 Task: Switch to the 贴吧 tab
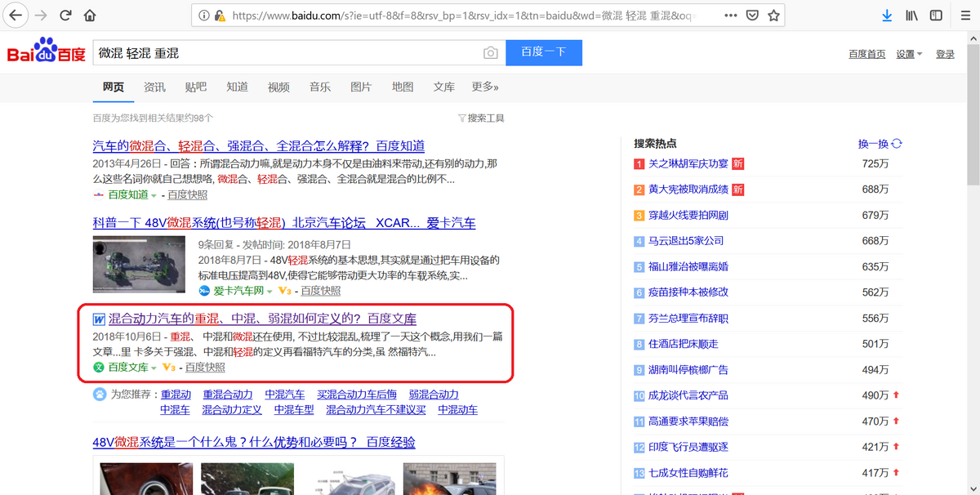196,87
